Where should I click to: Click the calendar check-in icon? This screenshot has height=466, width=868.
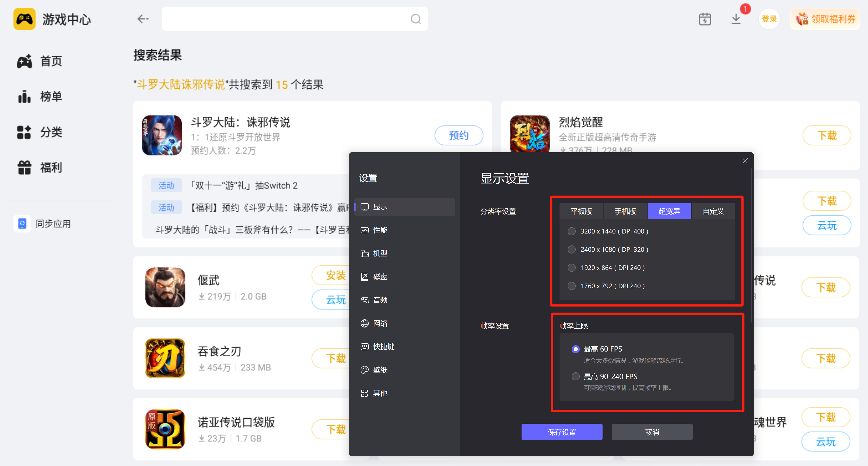coord(705,19)
